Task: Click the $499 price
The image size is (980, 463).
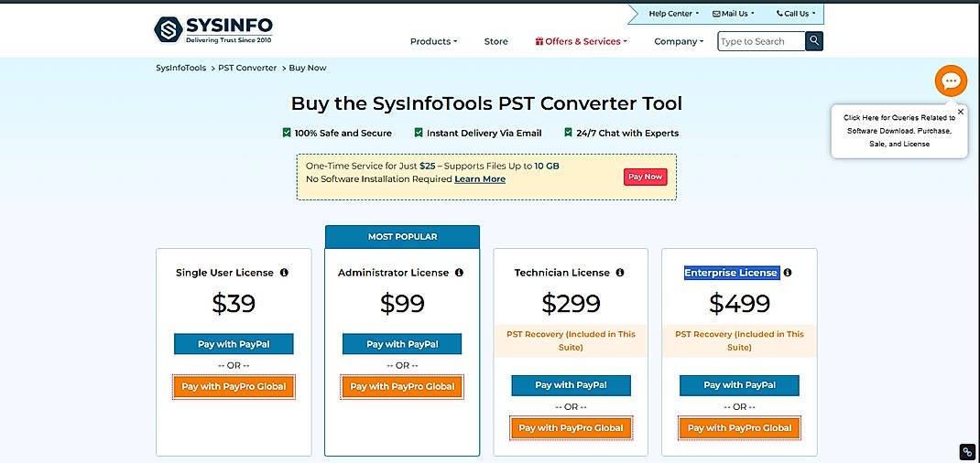Action: click(739, 303)
